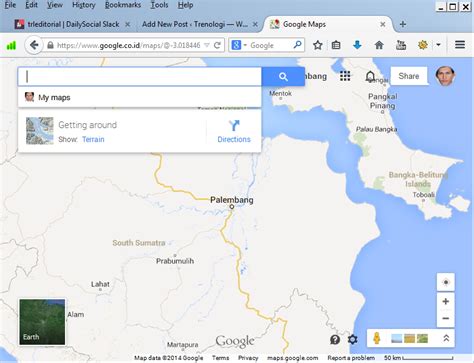This screenshot has width=474, height=363.
Task: Click the site padlock icon
Action: click(x=50, y=45)
